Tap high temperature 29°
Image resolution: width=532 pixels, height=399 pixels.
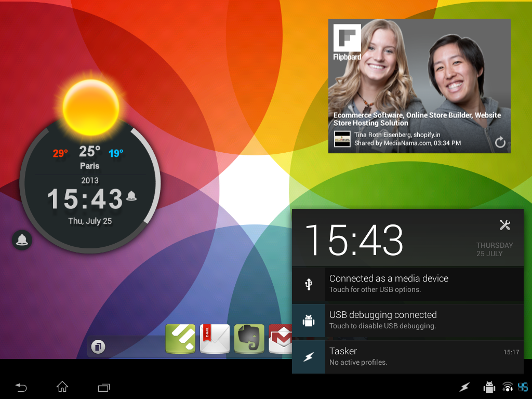pos(60,153)
